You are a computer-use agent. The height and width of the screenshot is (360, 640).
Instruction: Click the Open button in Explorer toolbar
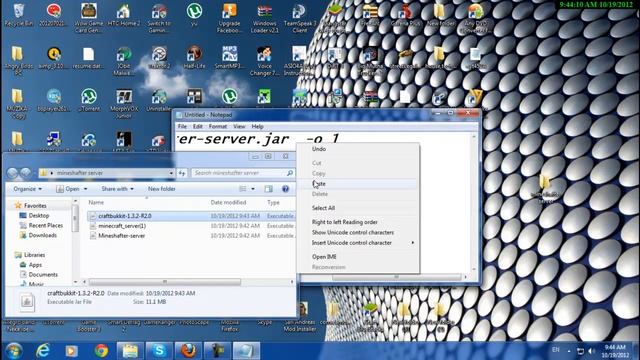tap(68, 189)
